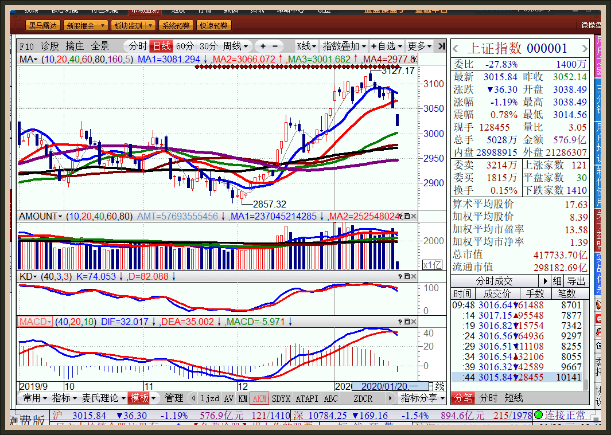Image resolution: width=611 pixels, height=435 pixels.
Task: Select the SDYX indicator tab
Action: (x=281, y=398)
